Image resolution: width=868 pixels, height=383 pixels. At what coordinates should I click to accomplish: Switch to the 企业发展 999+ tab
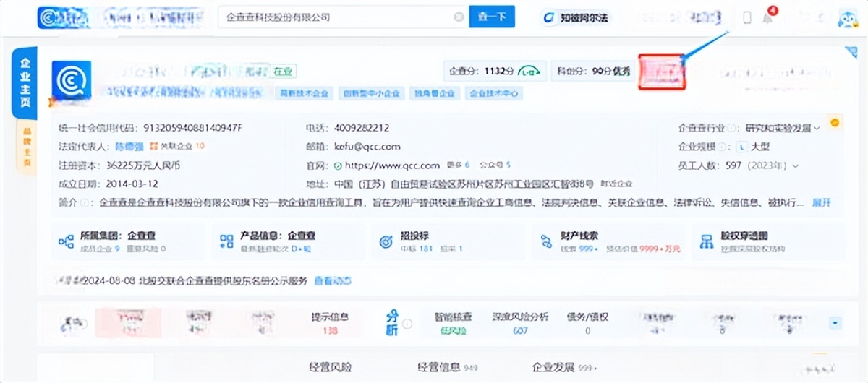566,367
